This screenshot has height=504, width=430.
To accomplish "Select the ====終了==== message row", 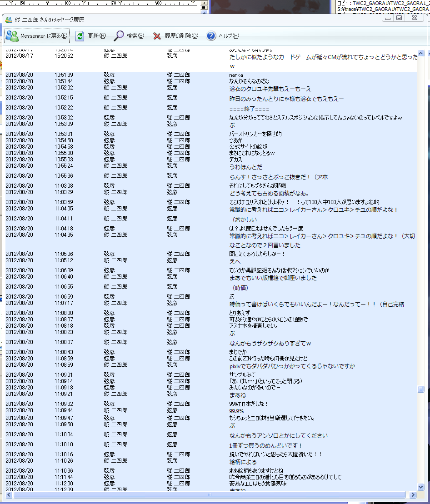I will click(x=249, y=109).
